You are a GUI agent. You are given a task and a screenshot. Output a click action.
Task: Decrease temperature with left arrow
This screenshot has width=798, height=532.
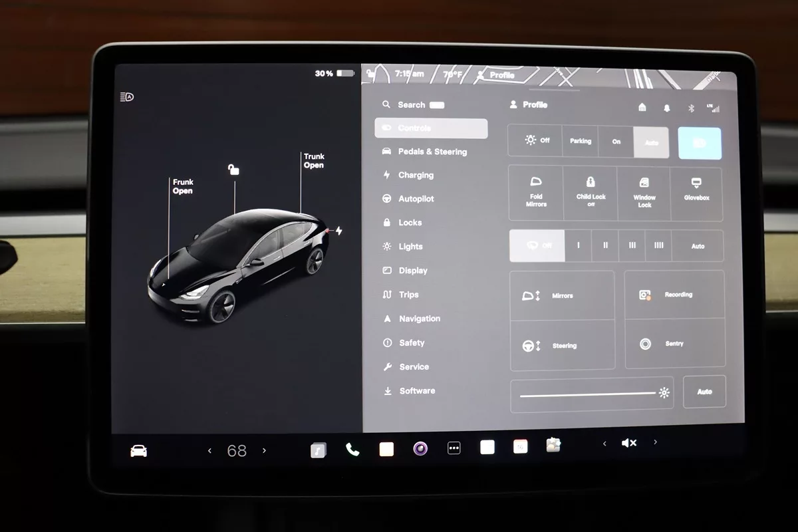pyautogui.click(x=210, y=451)
